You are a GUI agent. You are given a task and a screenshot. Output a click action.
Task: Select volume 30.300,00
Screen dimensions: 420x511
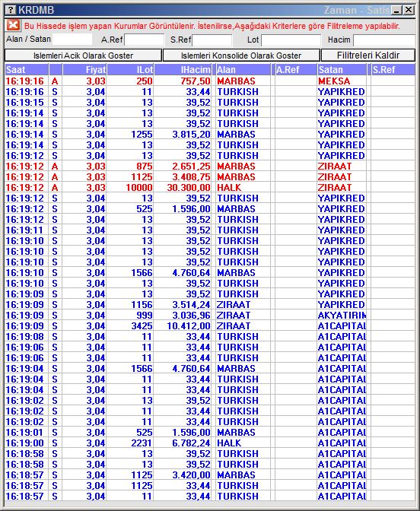tap(183, 187)
